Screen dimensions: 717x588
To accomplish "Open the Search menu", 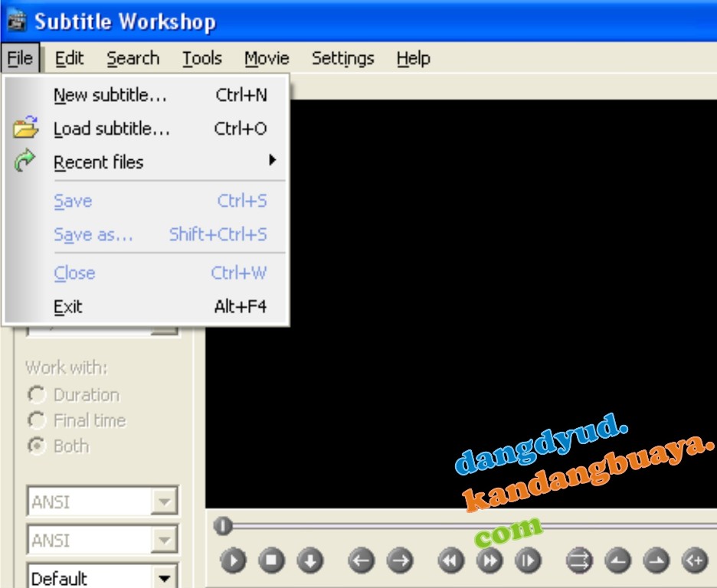I will [133, 58].
